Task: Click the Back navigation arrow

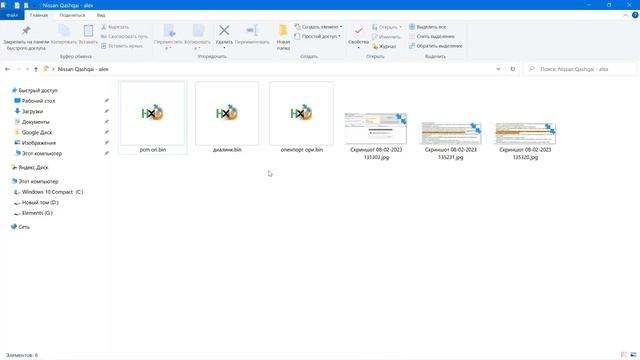Action: point(7,69)
